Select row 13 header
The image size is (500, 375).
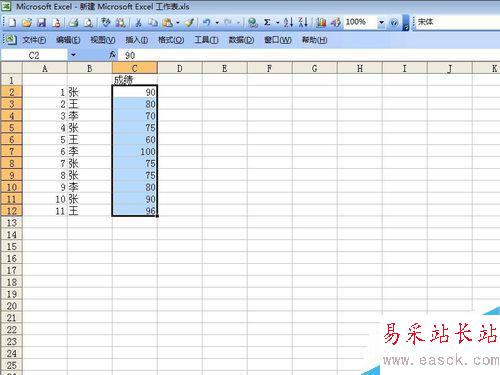11,223
